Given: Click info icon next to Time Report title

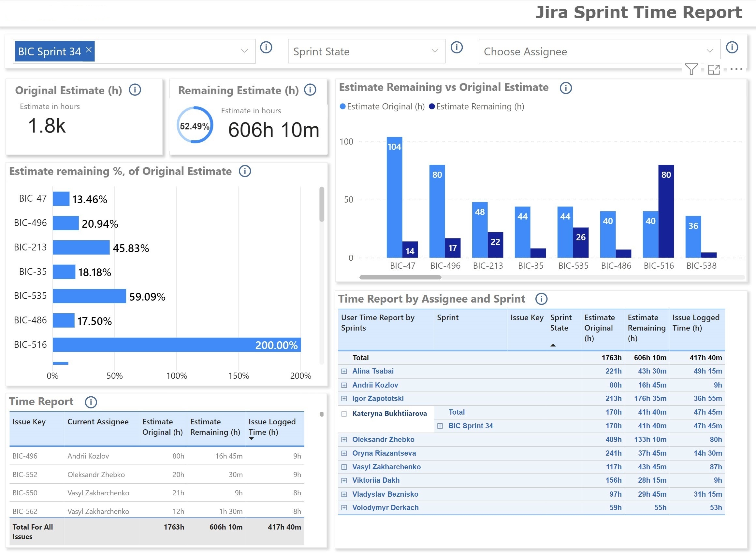Looking at the screenshot, I should pos(91,402).
